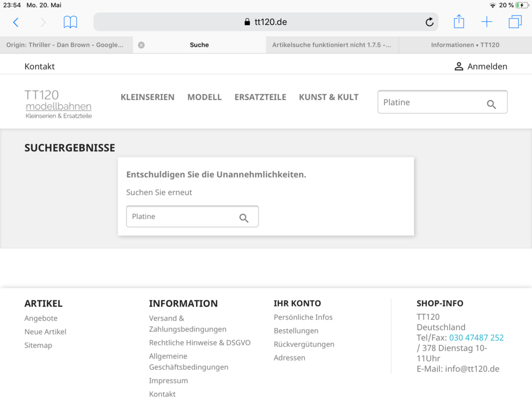Viewport: 532px width, 399px height.
Task: Open Neue Artikel footer link
Action: coord(45,332)
